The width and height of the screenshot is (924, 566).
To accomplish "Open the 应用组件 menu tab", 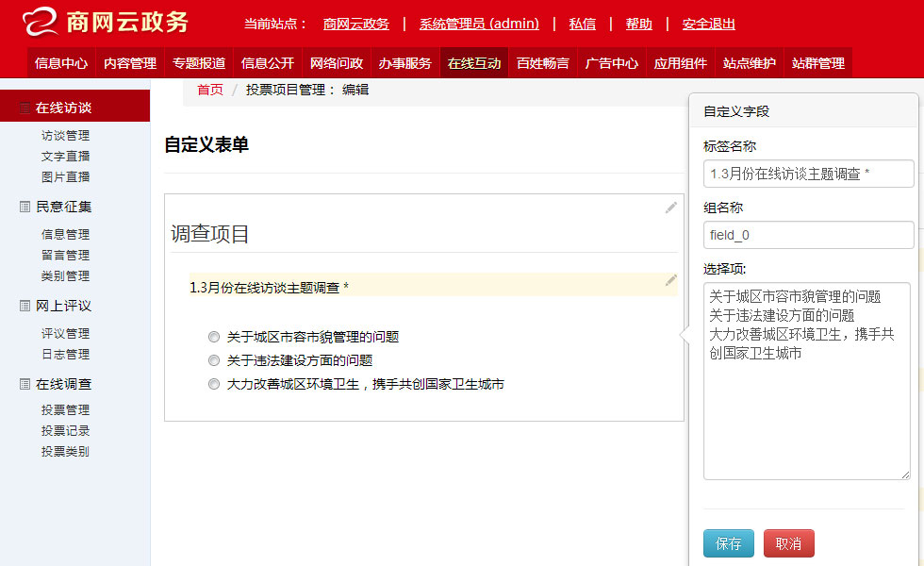I will [x=680, y=62].
